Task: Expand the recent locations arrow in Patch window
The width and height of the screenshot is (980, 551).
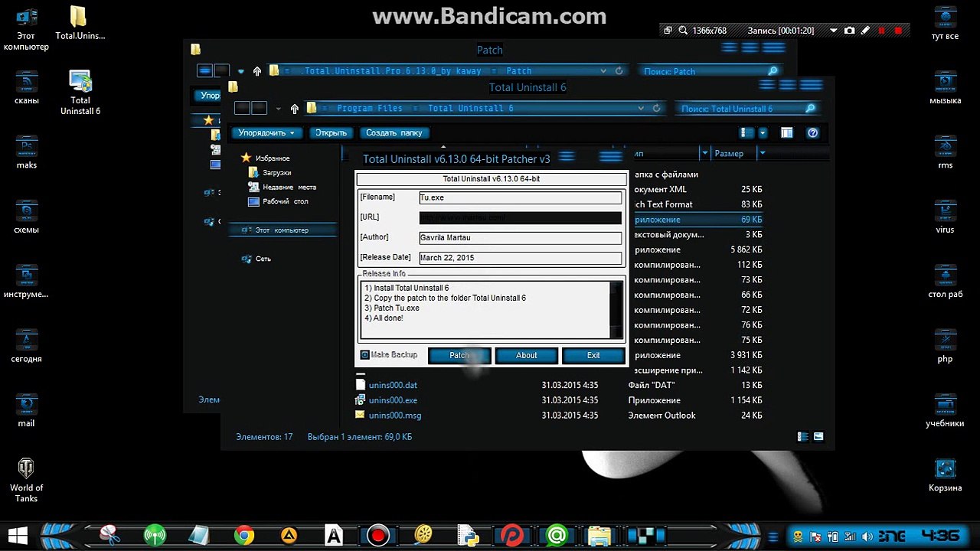Action: [x=241, y=71]
